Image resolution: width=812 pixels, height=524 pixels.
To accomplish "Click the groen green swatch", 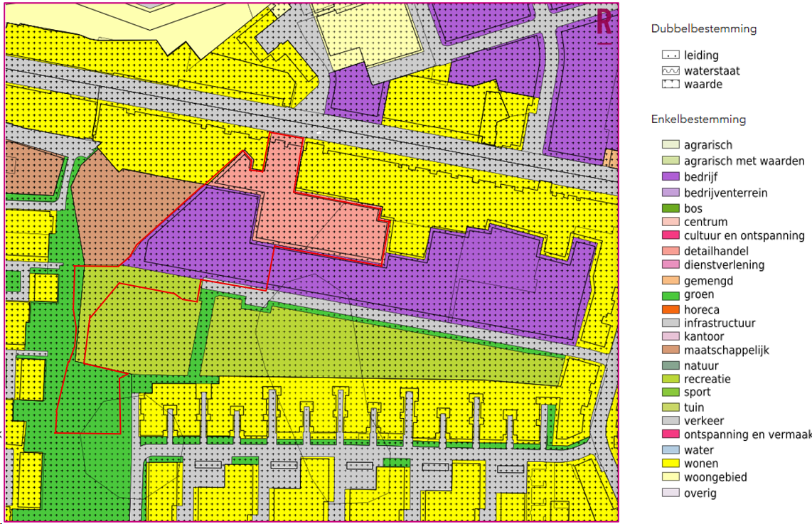I will pos(671,296).
